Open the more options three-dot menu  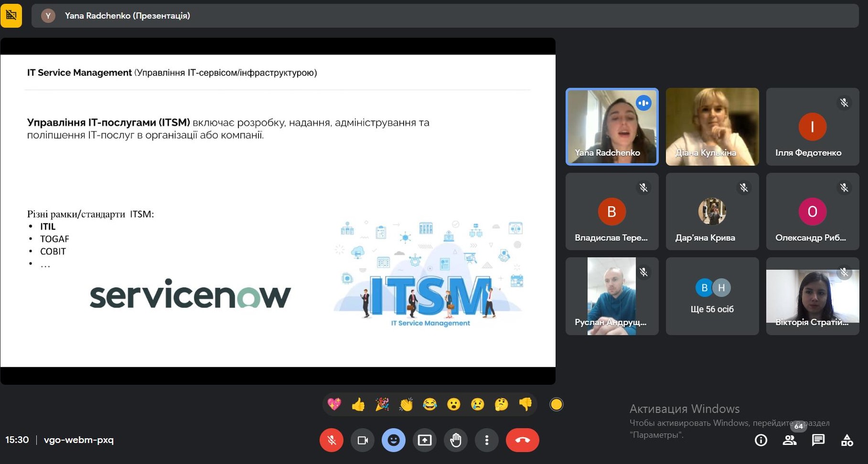[487, 440]
